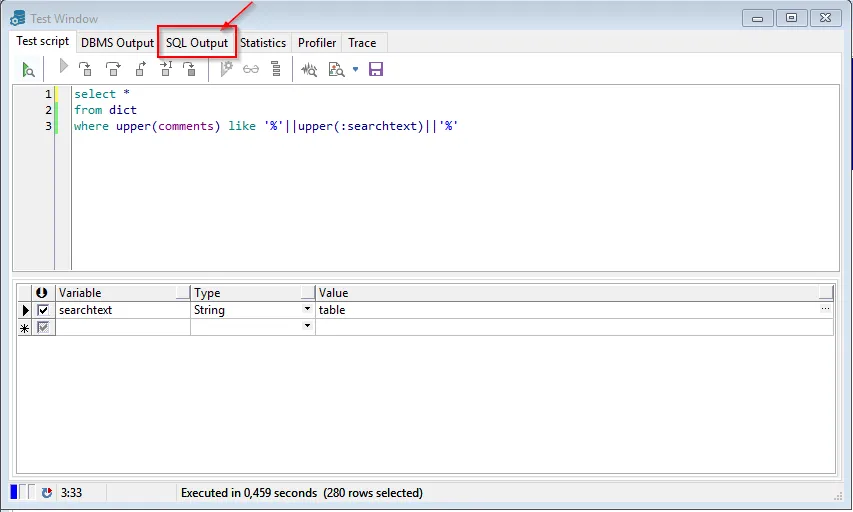Click the Run to Next Exception icon

(189, 69)
